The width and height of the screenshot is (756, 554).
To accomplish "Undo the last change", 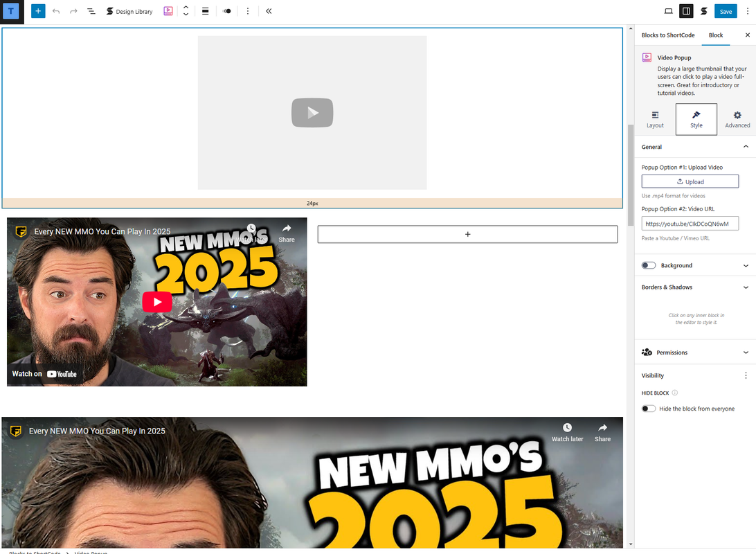I will (x=56, y=11).
